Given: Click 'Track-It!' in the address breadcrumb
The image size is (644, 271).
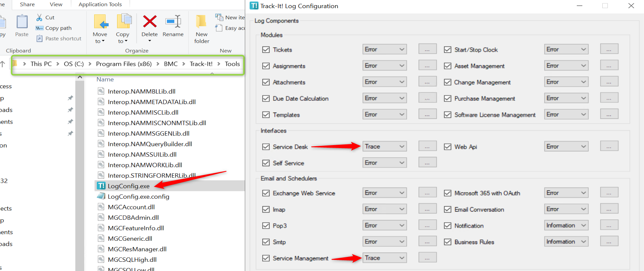Looking at the screenshot, I should pyautogui.click(x=201, y=64).
